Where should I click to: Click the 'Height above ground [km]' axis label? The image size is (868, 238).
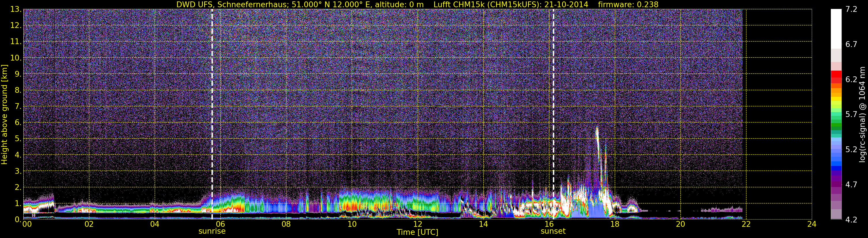click(x=4, y=114)
